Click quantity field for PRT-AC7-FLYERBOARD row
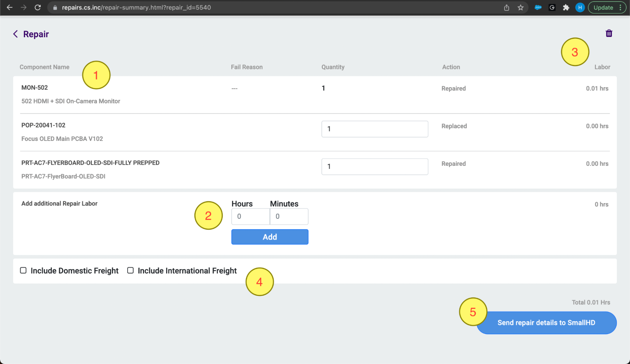630x364 pixels. (374, 166)
